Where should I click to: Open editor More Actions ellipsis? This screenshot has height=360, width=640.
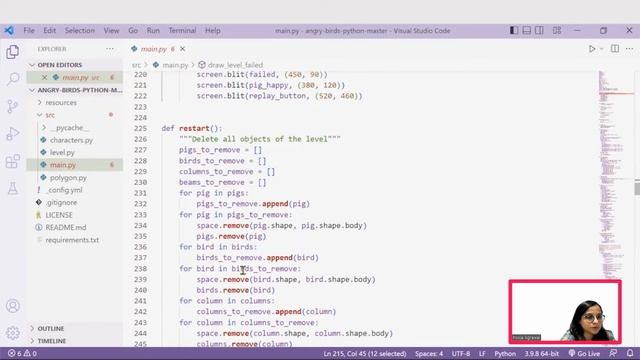(629, 49)
